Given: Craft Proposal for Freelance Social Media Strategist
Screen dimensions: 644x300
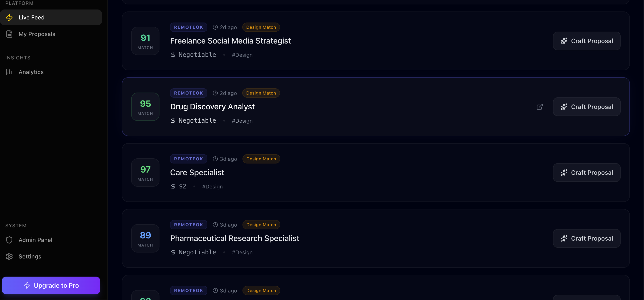Looking at the screenshot, I should pyautogui.click(x=587, y=41).
